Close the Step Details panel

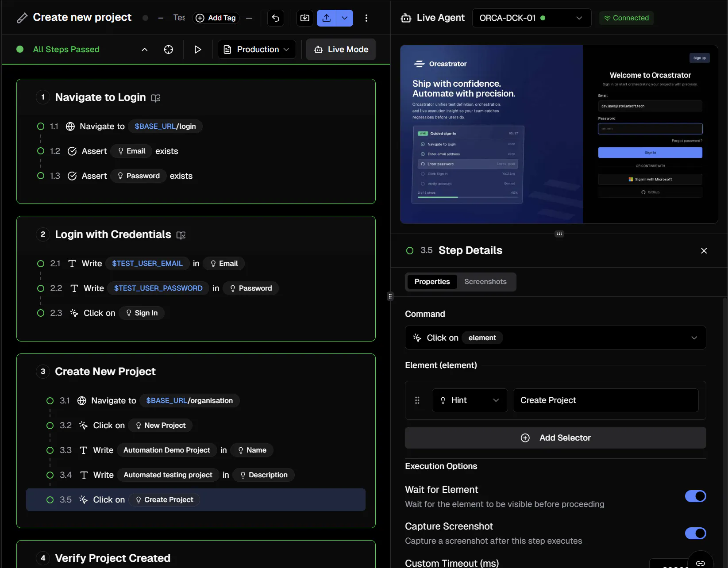[704, 251]
